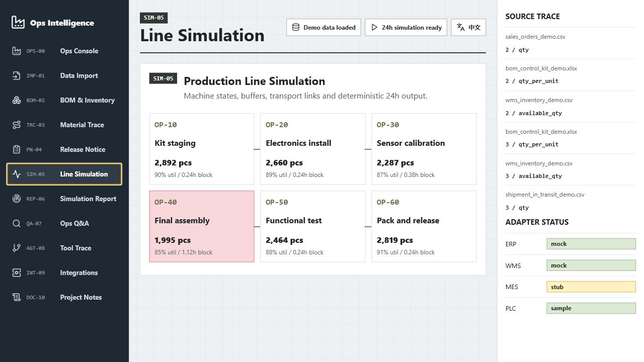Navigate to Integrations
Viewport: 644px width, 362px height.
pyautogui.click(x=64, y=273)
